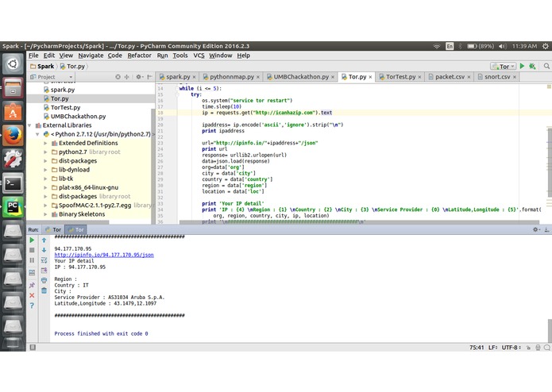
Task: Collapse External Libraries node
Action: (30, 125)
